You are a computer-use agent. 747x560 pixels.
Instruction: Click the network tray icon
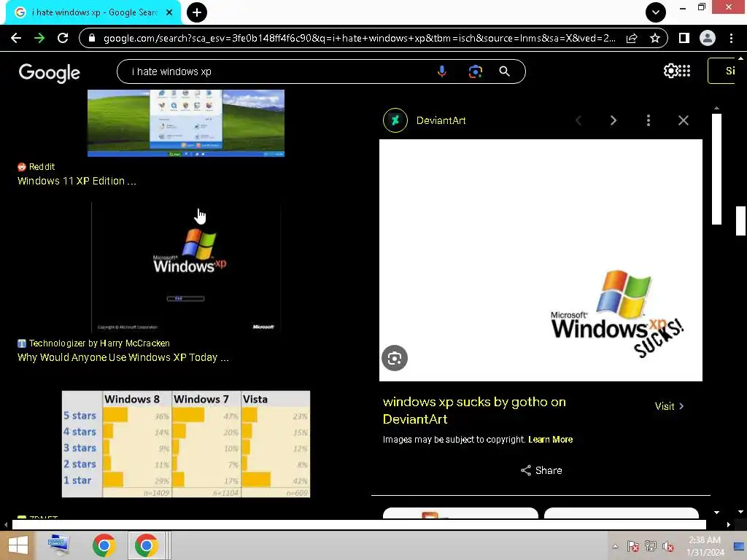(650, 546)
